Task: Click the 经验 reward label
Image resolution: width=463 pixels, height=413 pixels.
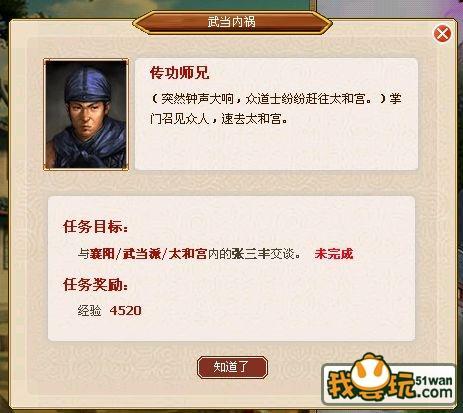Action: tap(89, 311)
